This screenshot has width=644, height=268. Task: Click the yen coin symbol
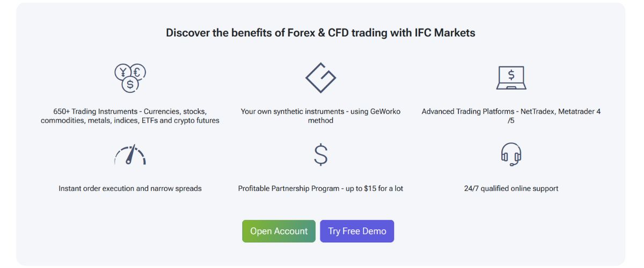click(x=123, y=72)
